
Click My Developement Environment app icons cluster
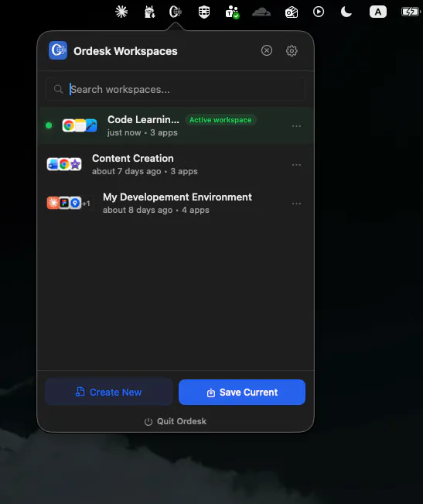click(x=64, y=203)
